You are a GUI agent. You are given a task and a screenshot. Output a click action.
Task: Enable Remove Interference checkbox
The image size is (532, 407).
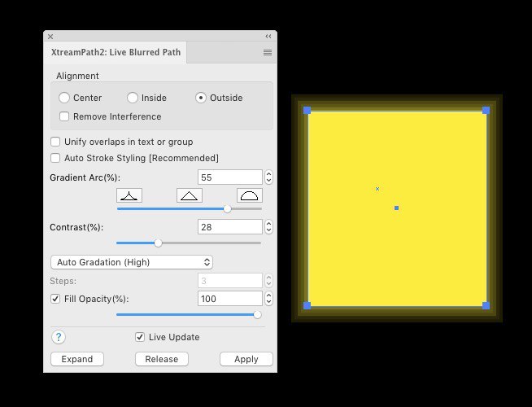click(x=63, y=116)
